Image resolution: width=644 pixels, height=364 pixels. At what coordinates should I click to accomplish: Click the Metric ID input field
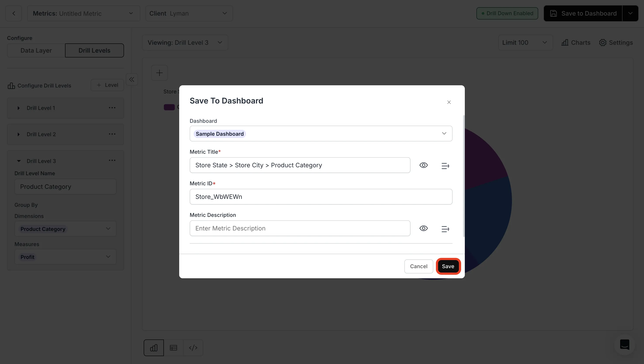click(321, 197)
